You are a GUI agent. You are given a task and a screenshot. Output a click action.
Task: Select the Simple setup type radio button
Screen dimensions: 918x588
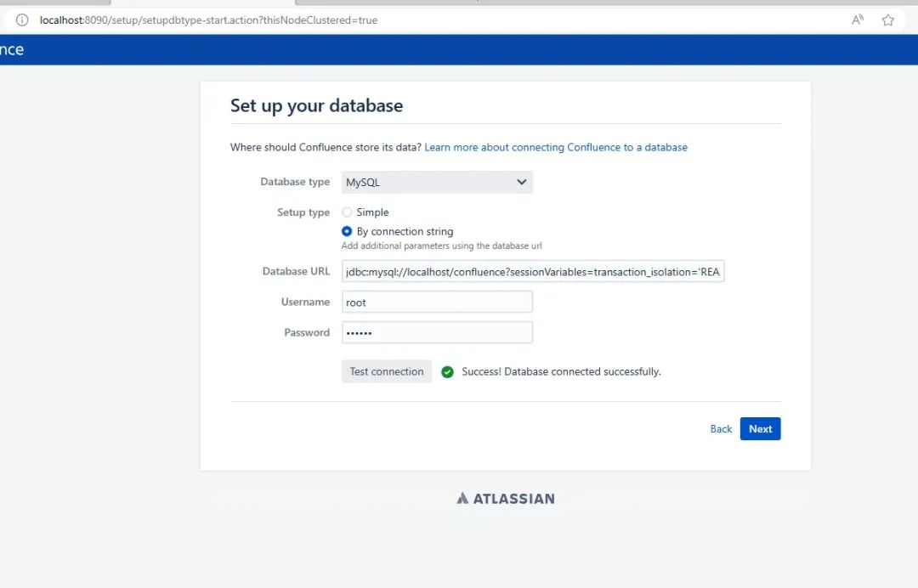click(347, 212)
